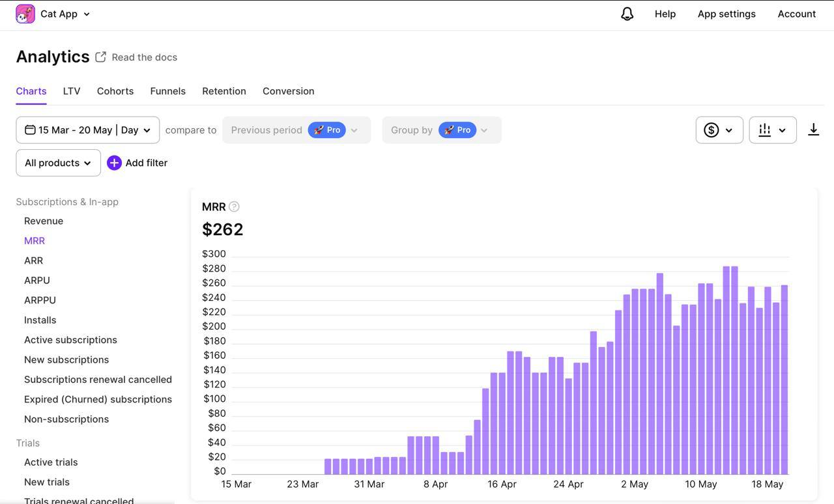Click the MRR help question mark icon
Viewport: 834px width, 504px height.
coord(234,206)
